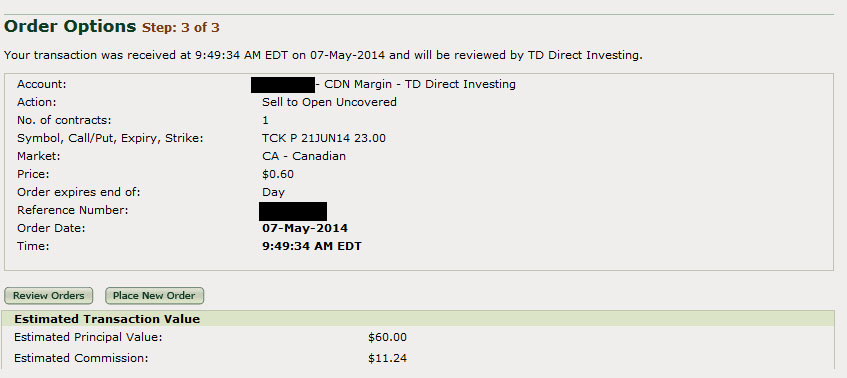Click the transaction received confirmation message
Viewport: 847px width, 378px height.
click(323, 55)
